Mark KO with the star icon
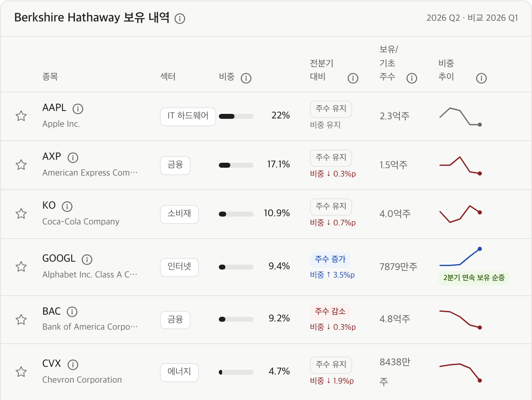 pos(21,214)
